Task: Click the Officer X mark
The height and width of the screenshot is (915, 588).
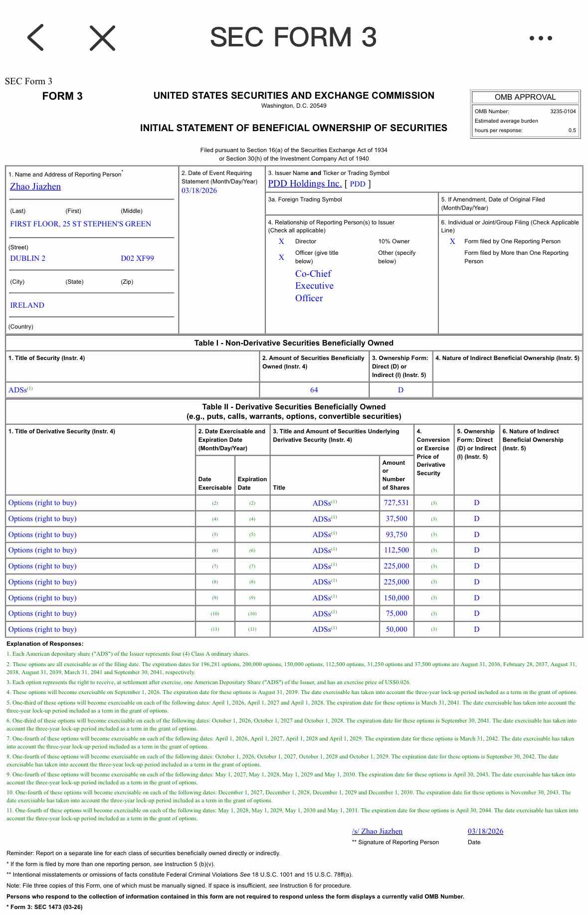Action: tap(281, 257)
